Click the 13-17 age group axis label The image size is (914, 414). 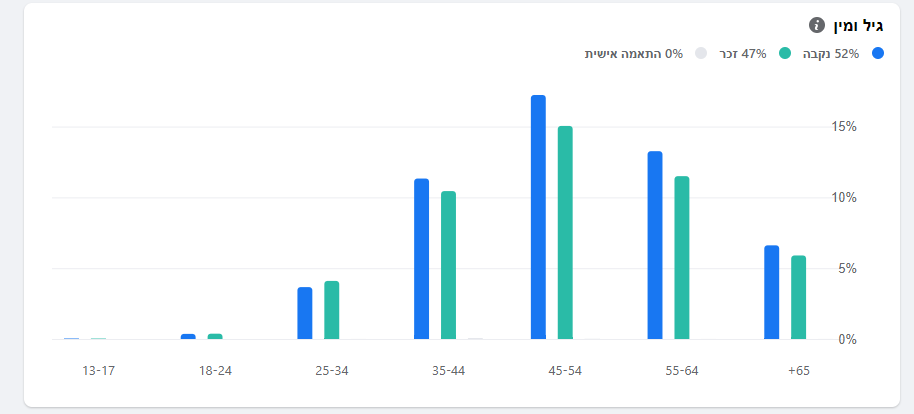[98, 371]
